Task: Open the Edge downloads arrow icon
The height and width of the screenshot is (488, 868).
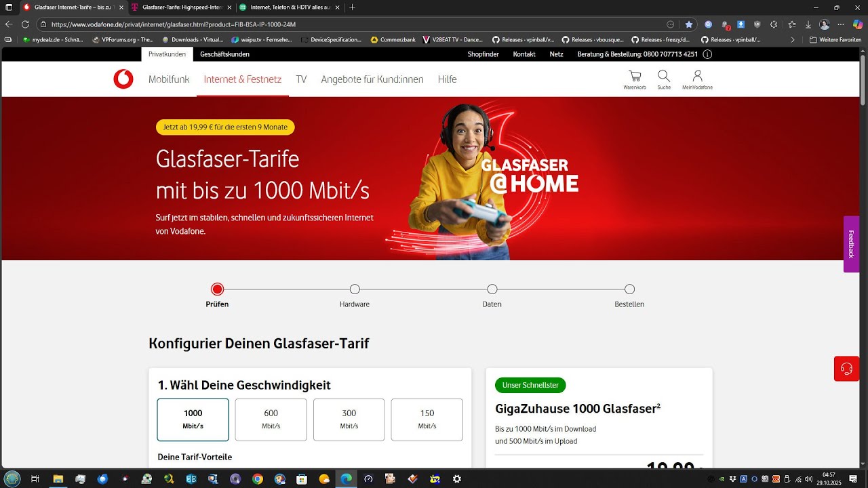Action: coord(808,24)
